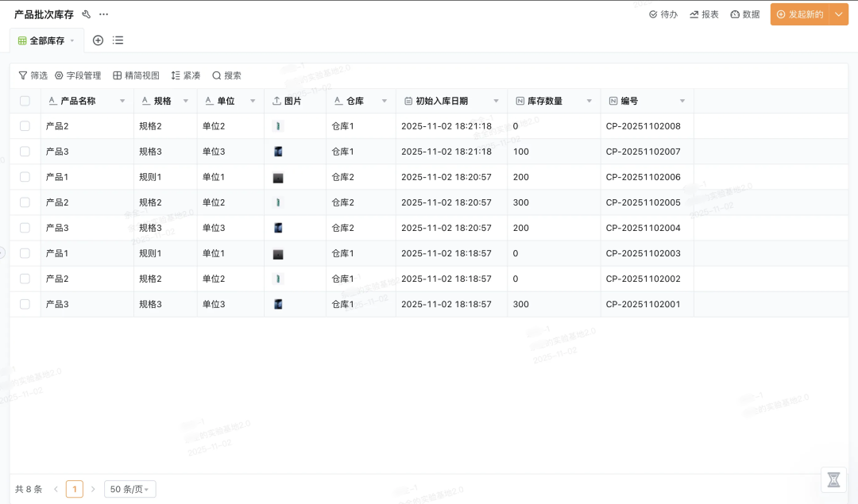Select the checkbox for row CP-20251102001
Viewport: 858px width, 504px height.
(25, 304)
